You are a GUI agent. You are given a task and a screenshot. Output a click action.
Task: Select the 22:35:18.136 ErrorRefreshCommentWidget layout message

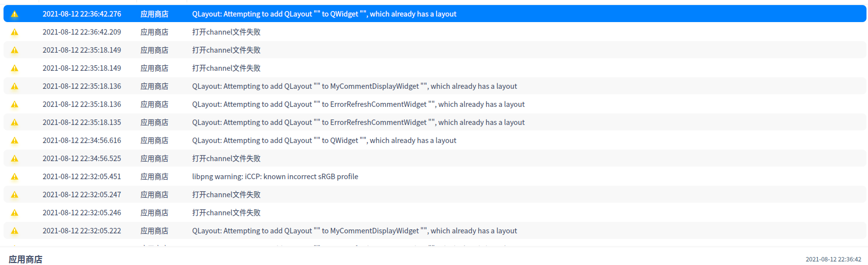[358, 104]
